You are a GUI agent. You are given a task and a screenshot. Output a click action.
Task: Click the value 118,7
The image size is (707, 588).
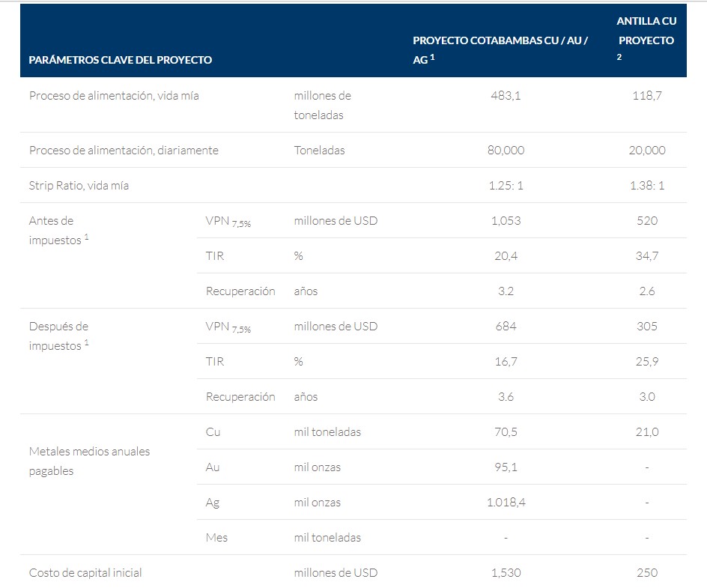[x=647, y=96]
